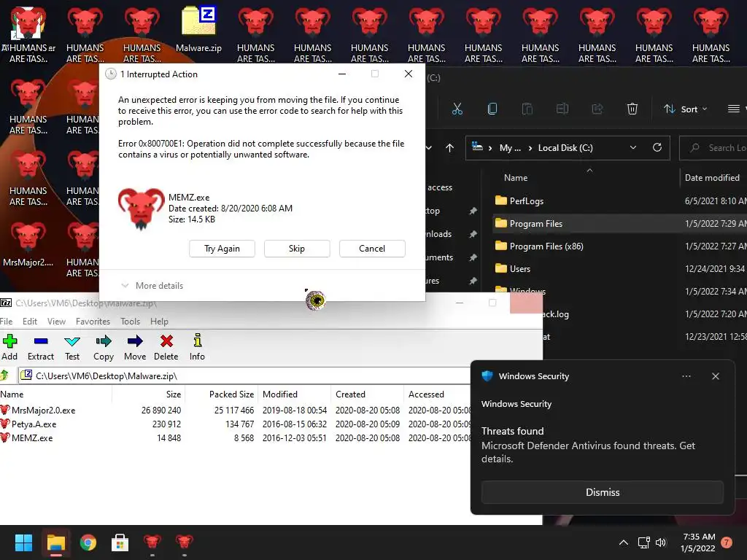Click Local Disk (C:) breadcrumb in address bar

click(x=565, y=148)
